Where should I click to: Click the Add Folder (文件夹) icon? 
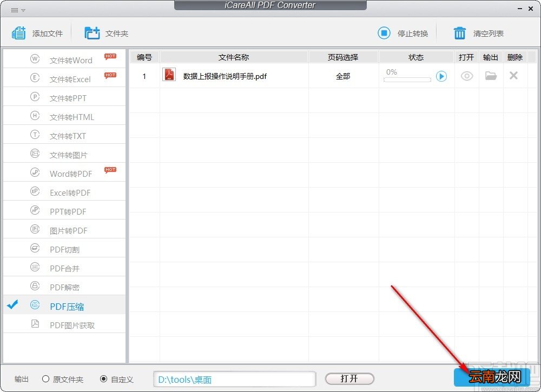coord(92,33)
